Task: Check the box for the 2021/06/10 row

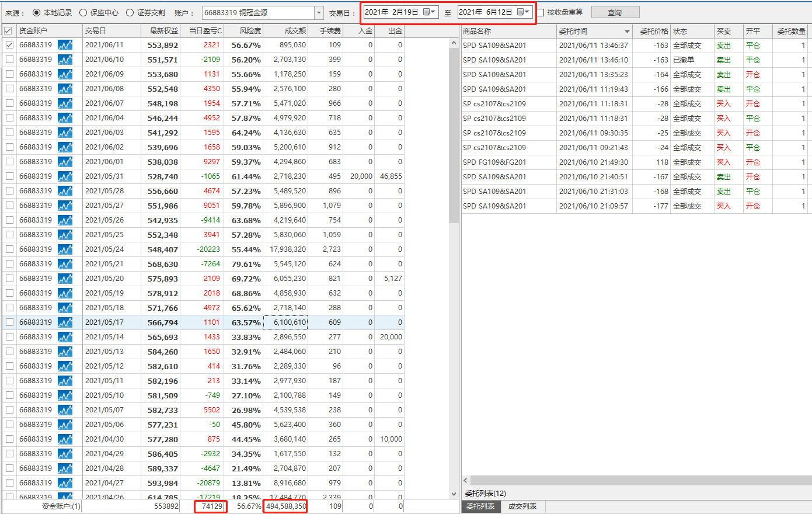Action: coord(9,60)
